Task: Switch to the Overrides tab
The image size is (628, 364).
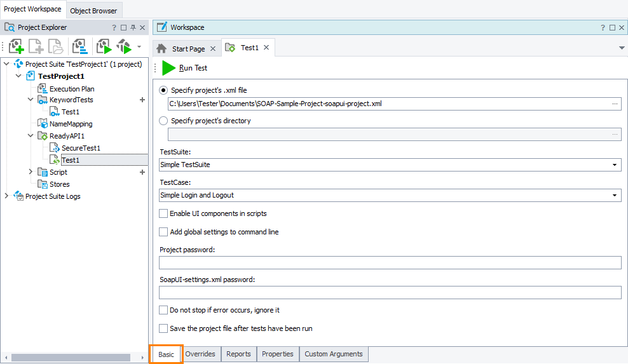Action: pos(200,354)
